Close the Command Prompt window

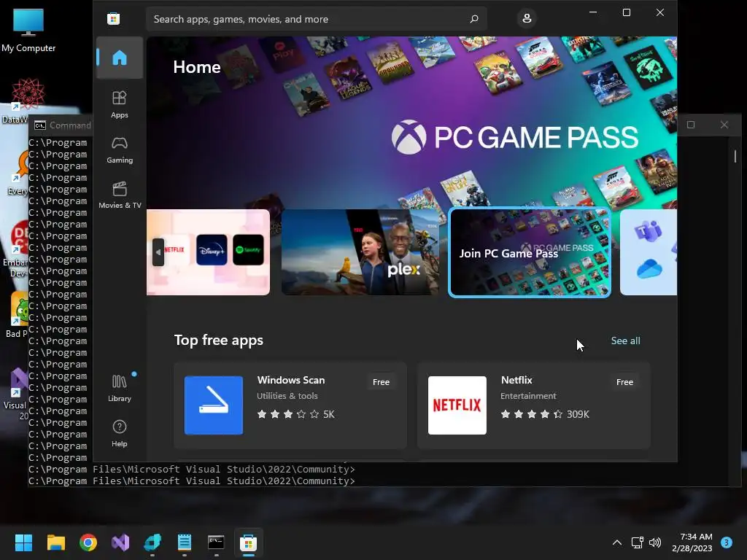coord(724,125)
